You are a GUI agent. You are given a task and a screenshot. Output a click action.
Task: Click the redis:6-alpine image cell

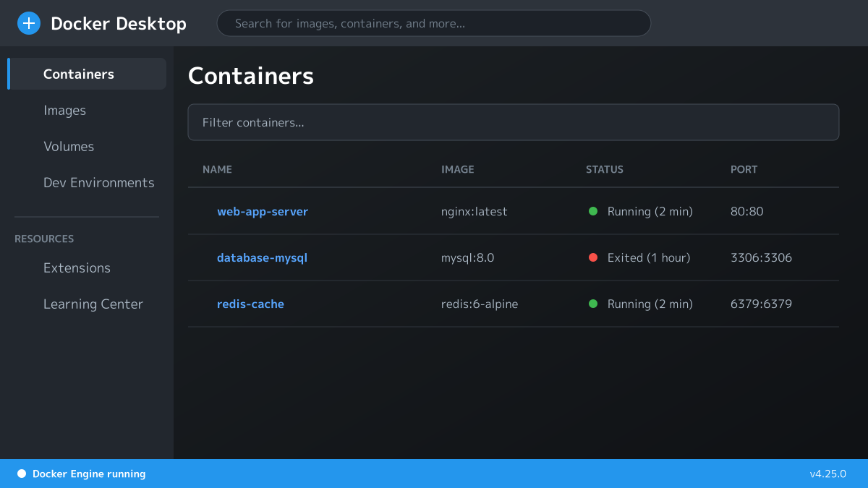tap(480, 304)
